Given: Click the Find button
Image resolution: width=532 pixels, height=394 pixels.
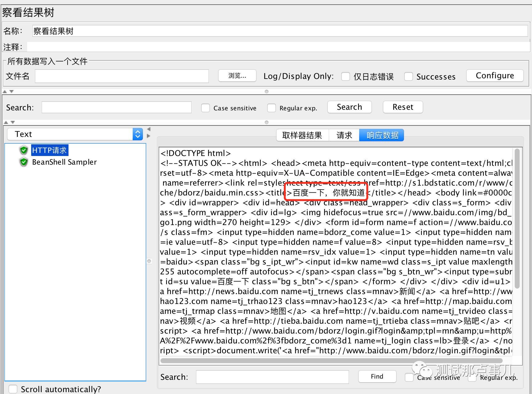Looking at the screenshot, I should pos(377,376).
